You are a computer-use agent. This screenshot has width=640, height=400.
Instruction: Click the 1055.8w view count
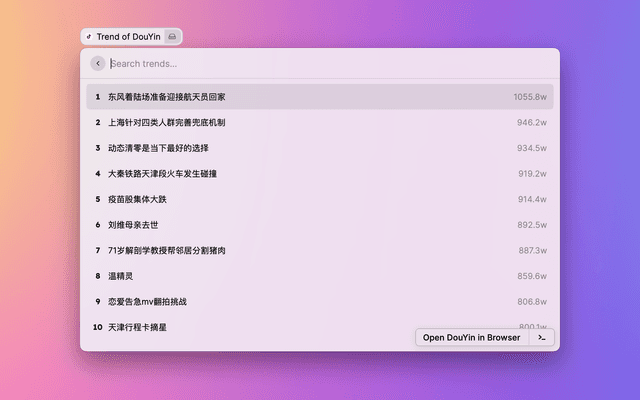tap(530, 97)
